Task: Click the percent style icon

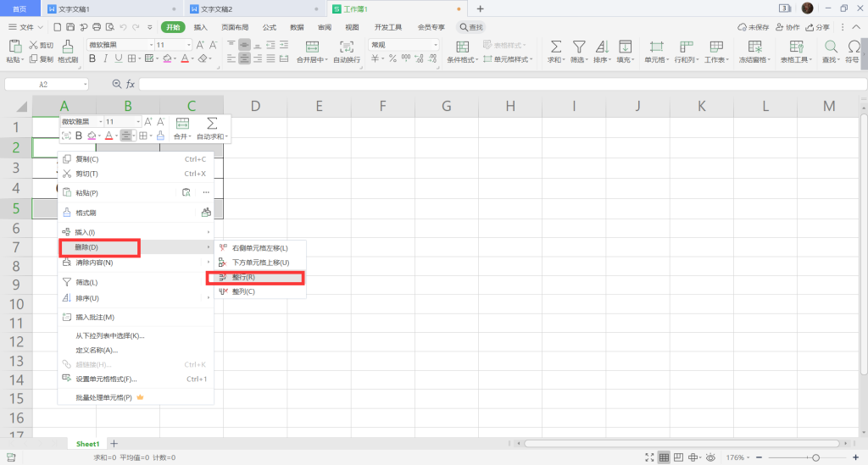Action: [x=392, y=58]
